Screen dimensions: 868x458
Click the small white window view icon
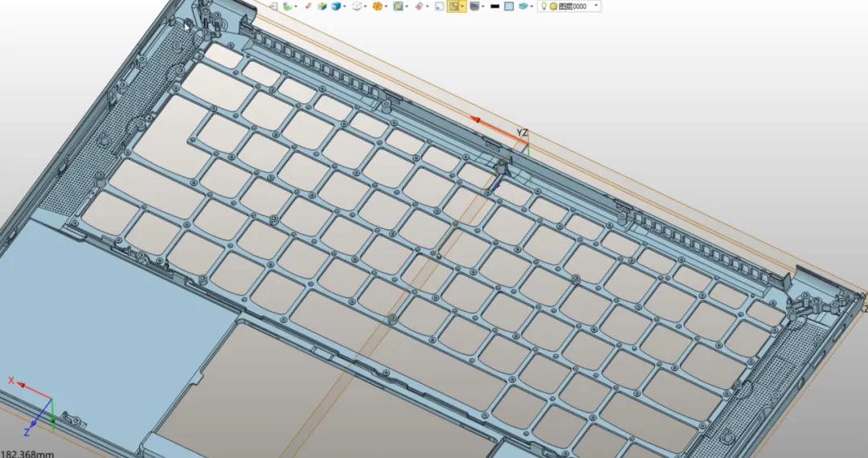tap(440, 6)
